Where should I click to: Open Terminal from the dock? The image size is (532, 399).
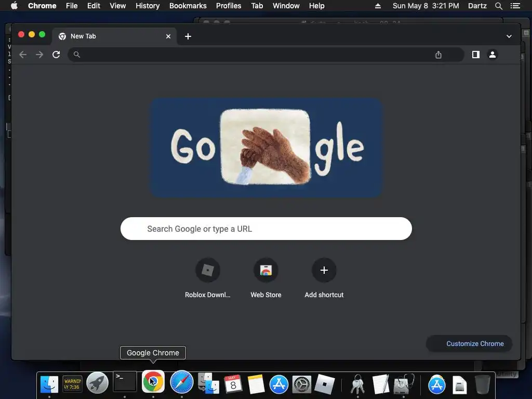click(x=125, y=381)
